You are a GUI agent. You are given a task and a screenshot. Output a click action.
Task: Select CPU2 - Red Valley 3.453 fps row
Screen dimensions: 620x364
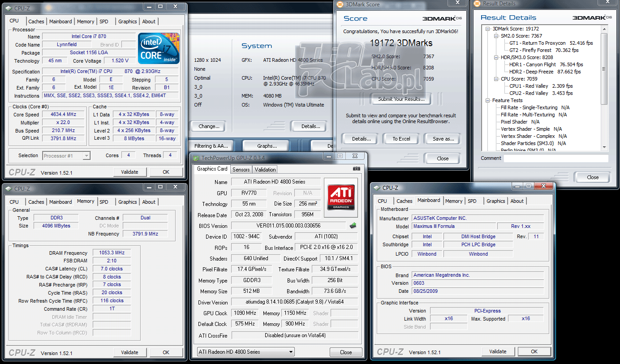(541, 93)
